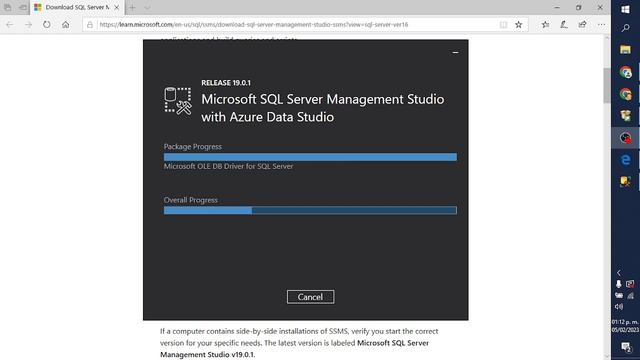Open the Action Center notifications
640x360 pixels.
click(x=625, y=347)
